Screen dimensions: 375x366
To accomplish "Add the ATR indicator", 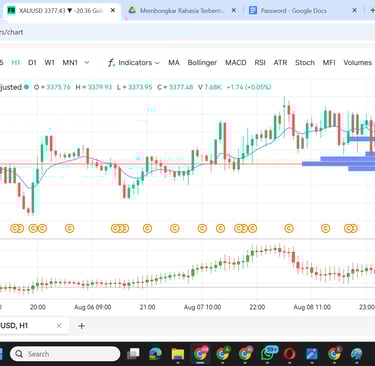I will click(280, 63).
